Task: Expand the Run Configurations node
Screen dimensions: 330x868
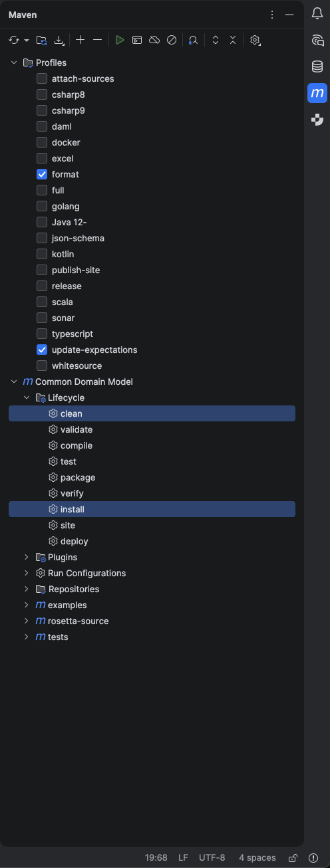Action: (27, 573)
